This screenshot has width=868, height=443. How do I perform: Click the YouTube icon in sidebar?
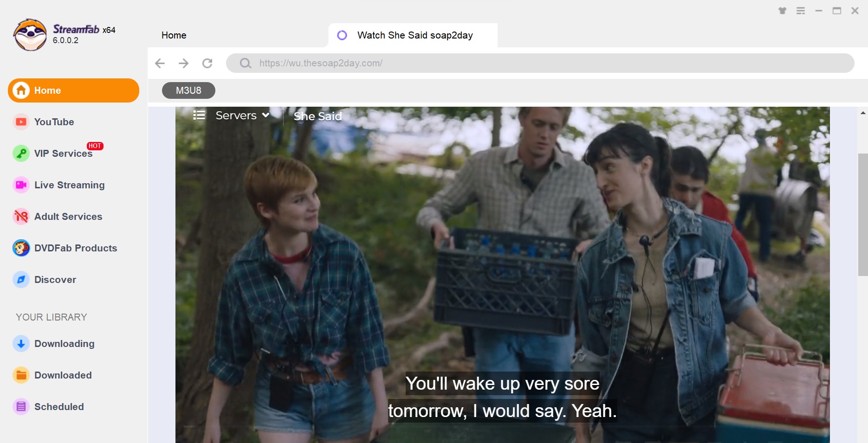pos(21,122)
